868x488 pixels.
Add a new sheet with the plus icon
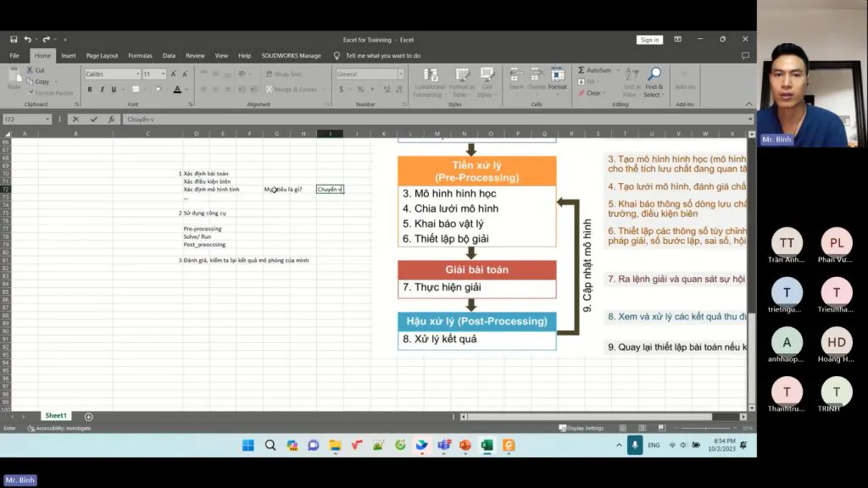(x=88, y=417)
